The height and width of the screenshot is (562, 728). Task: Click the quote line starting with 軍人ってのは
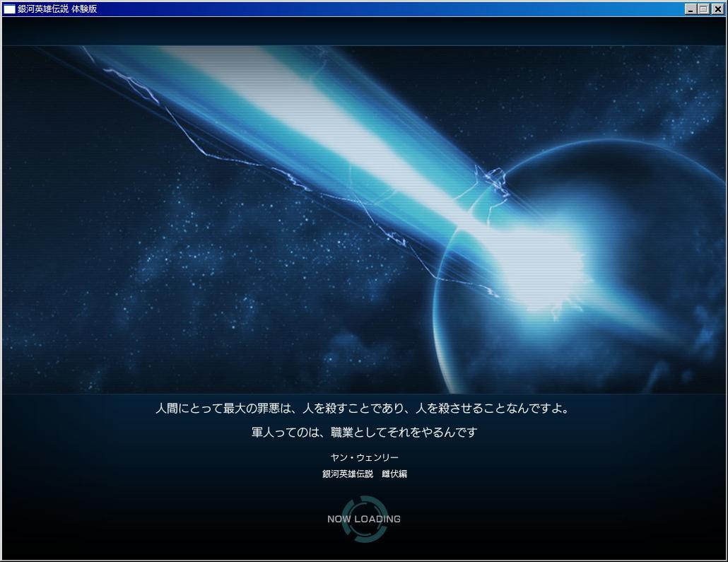pyautogui.click(x=364, y=432)
